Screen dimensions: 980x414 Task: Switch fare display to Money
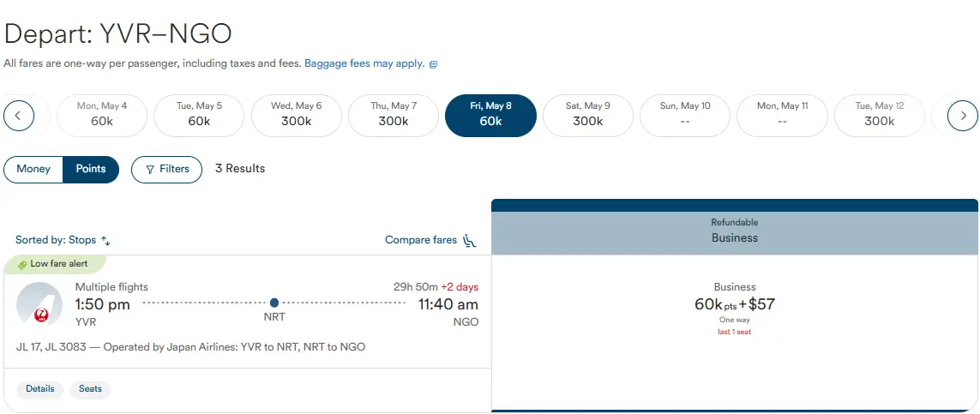pyautogui.click(x=33, y=169)
